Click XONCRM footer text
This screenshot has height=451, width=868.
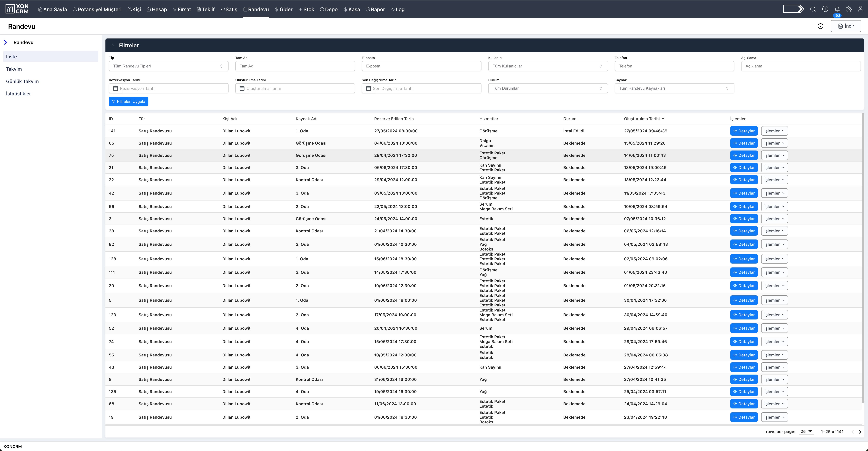[13, 446]
